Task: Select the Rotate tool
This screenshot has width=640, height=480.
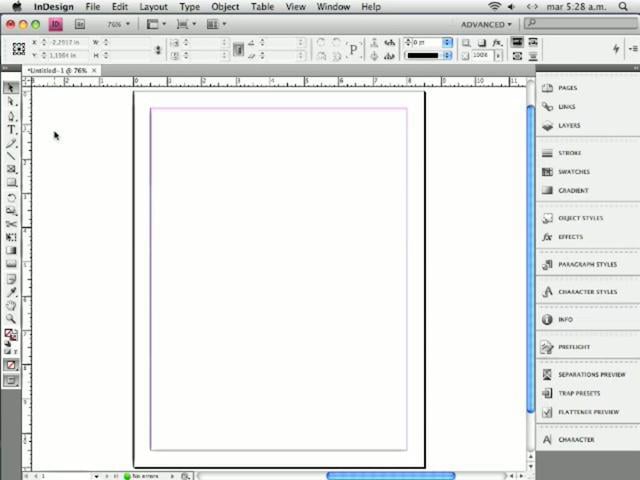Action: click(x=11, y=198)
